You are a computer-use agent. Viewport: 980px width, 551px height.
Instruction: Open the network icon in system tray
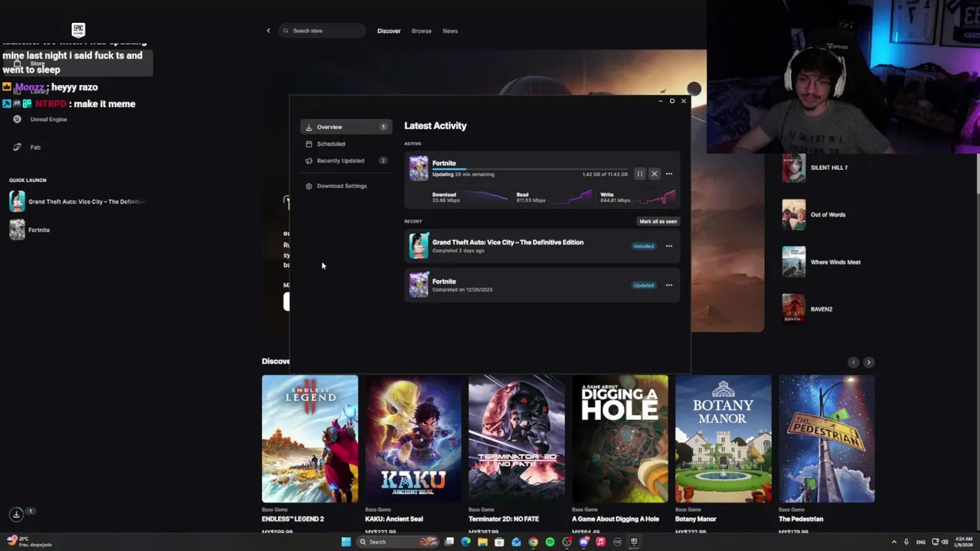935,542
